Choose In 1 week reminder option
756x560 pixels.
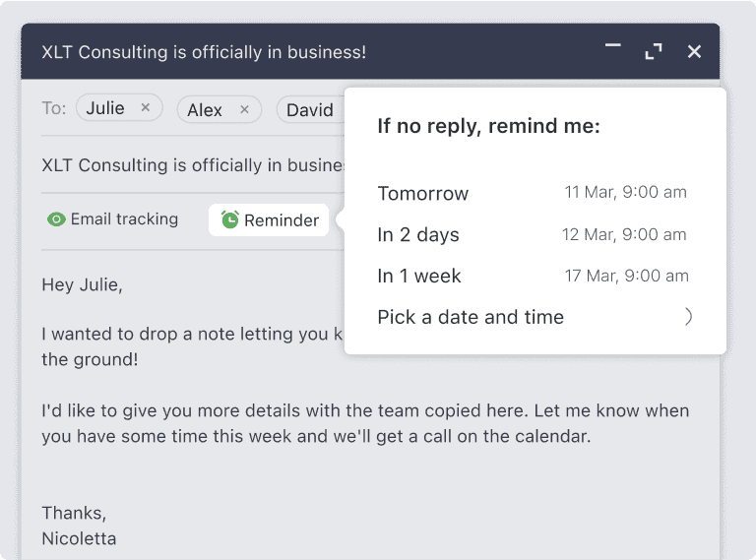click(533, 276)
